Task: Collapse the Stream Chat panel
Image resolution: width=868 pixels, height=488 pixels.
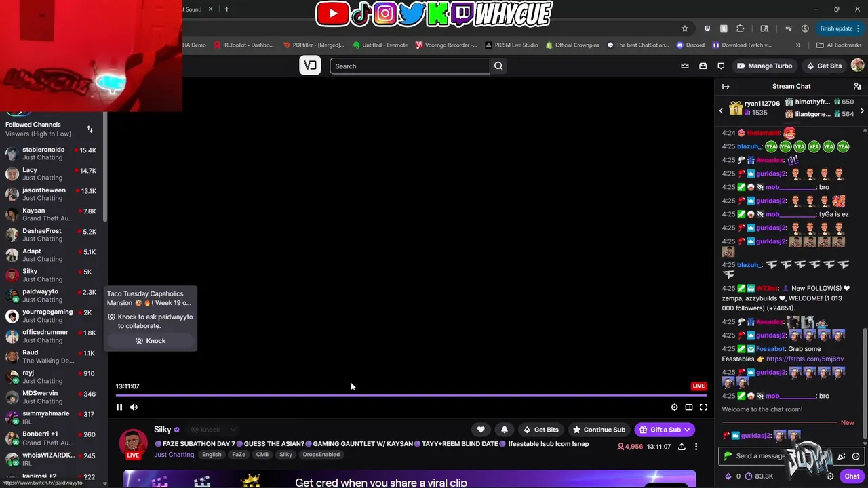Action: click(x=726, y=86)
